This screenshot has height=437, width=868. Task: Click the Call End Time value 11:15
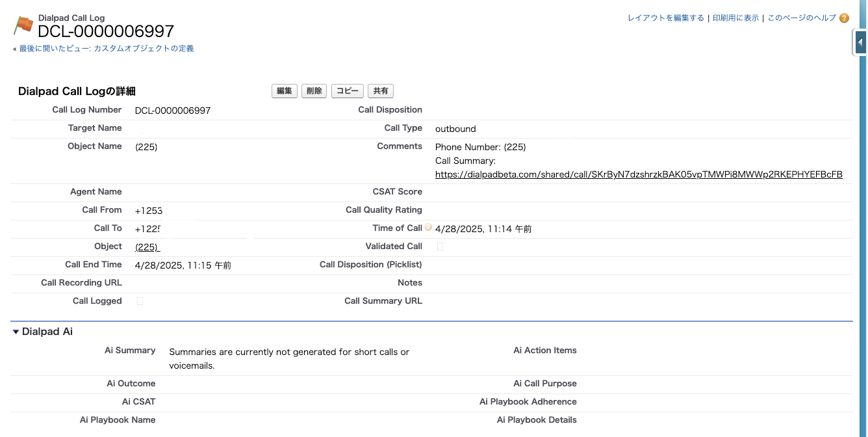click(183, 265)
